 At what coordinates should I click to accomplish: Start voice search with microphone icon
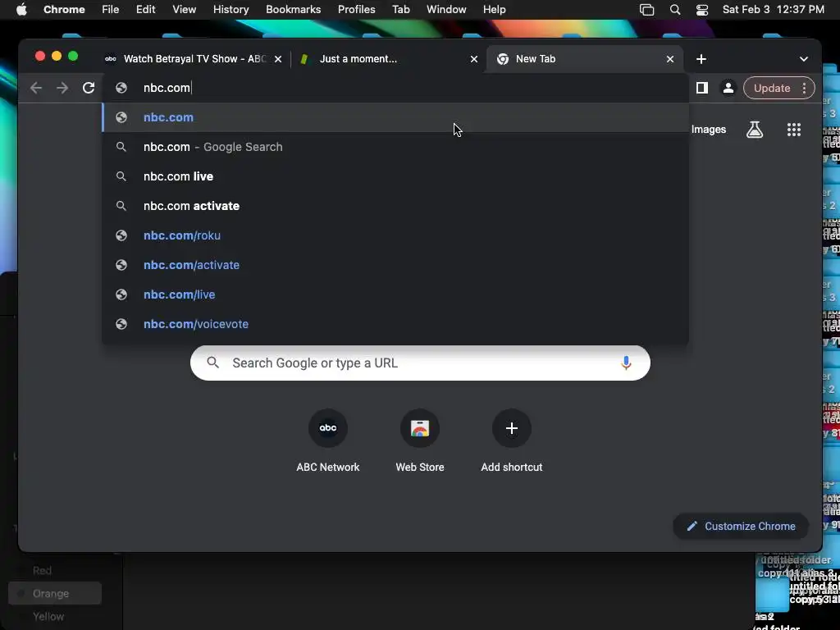[626, 363]
